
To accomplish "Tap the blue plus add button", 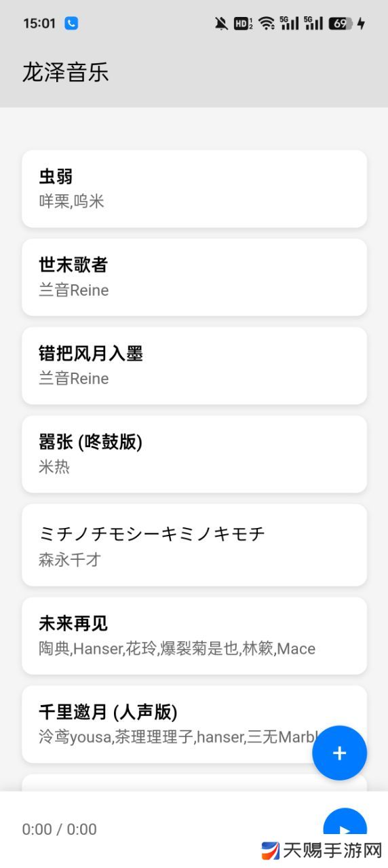I will click(x=339, y=753).
